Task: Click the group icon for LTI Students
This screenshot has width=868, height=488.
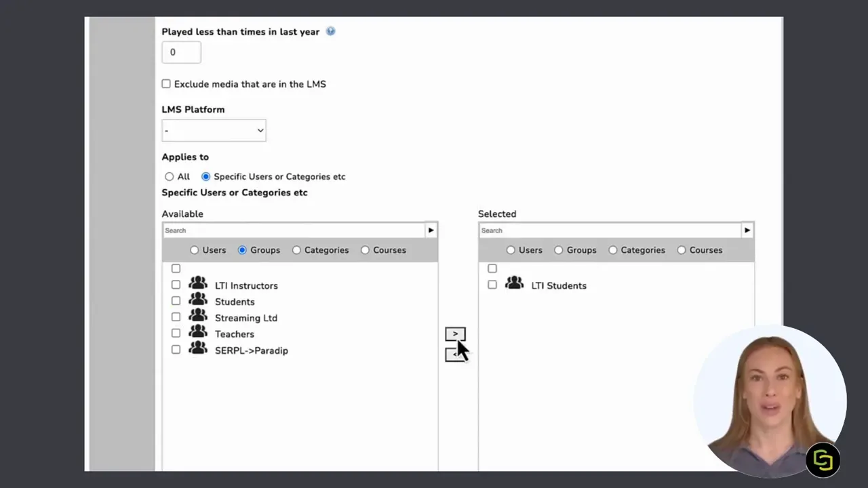Action: [515, 283]
